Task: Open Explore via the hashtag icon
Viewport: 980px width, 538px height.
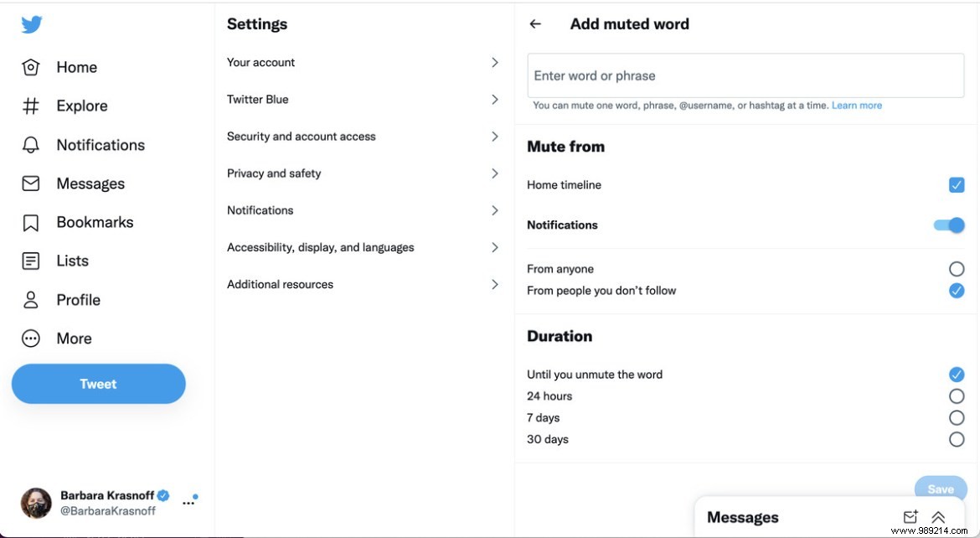Action: click(30, 106)
